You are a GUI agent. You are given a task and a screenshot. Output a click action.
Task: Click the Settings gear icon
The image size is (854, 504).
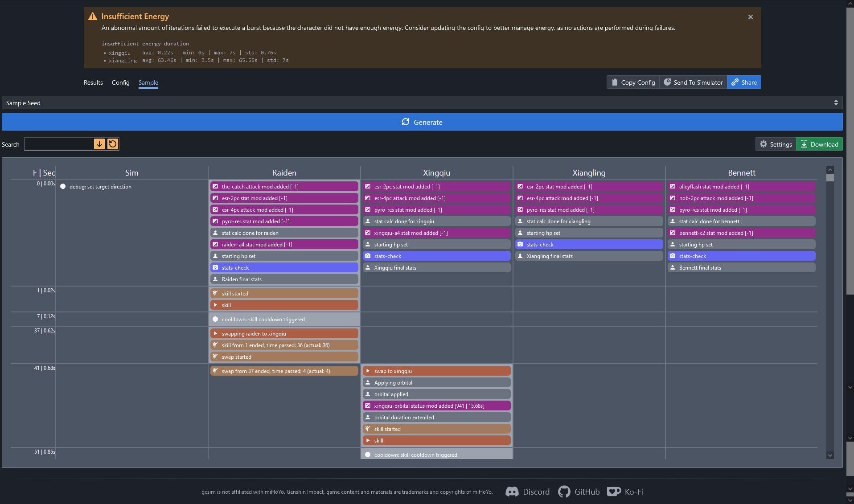click(764, 144)
